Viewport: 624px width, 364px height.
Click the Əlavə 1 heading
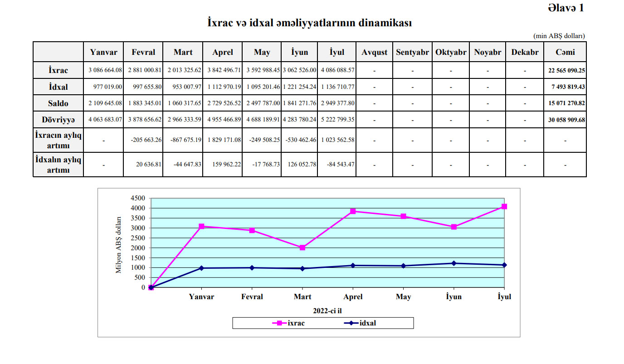(565, 8)
